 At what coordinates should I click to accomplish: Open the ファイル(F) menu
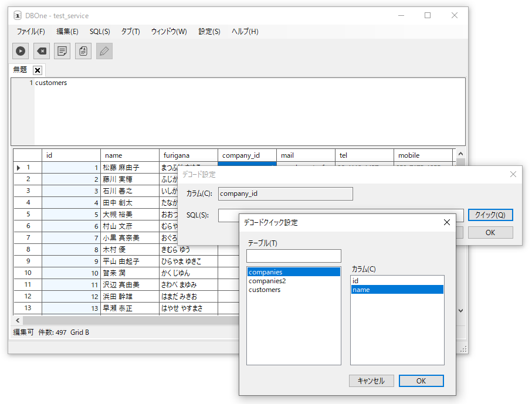click(x=31, y=32)
